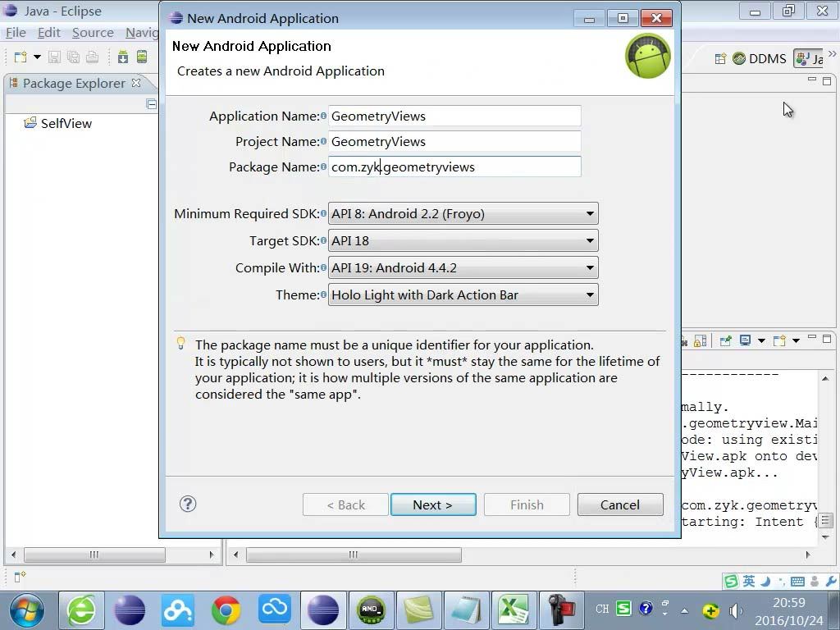Click the Save toolbar icon
This screenshot has width=840, height=630.
(54, 57)
